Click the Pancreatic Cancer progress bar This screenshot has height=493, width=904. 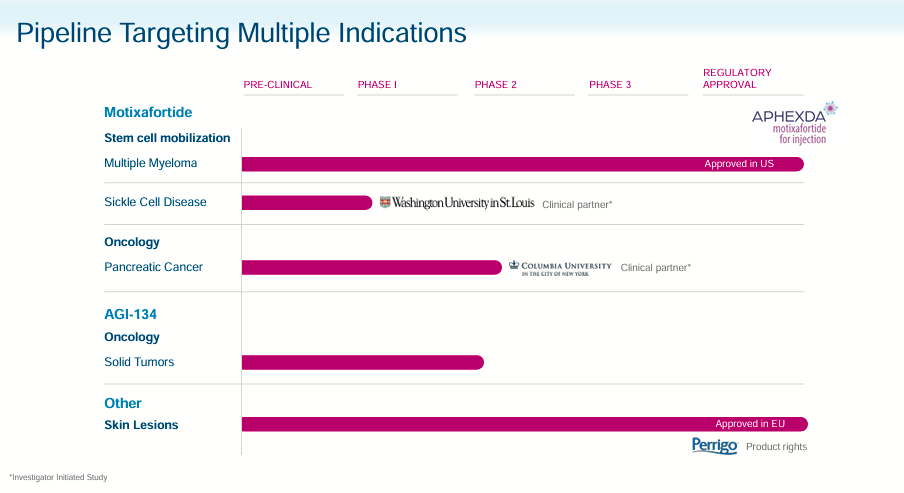[371, 267]
